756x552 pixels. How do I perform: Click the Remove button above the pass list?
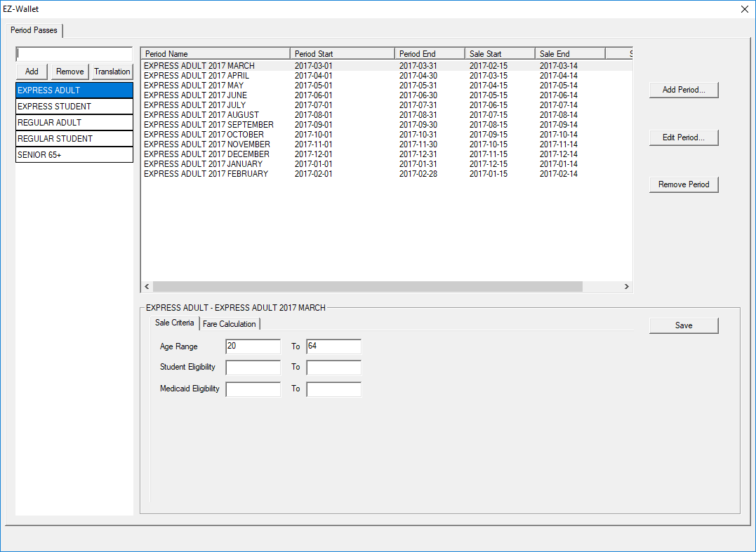(69, 72)
